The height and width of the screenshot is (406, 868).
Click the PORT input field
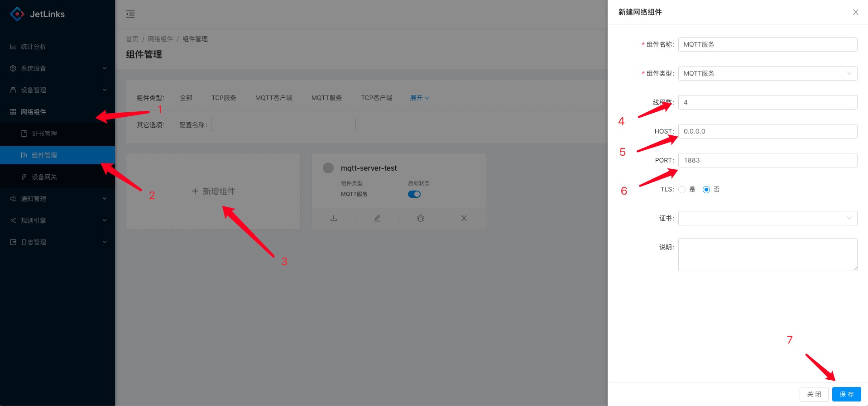[767, 160]
